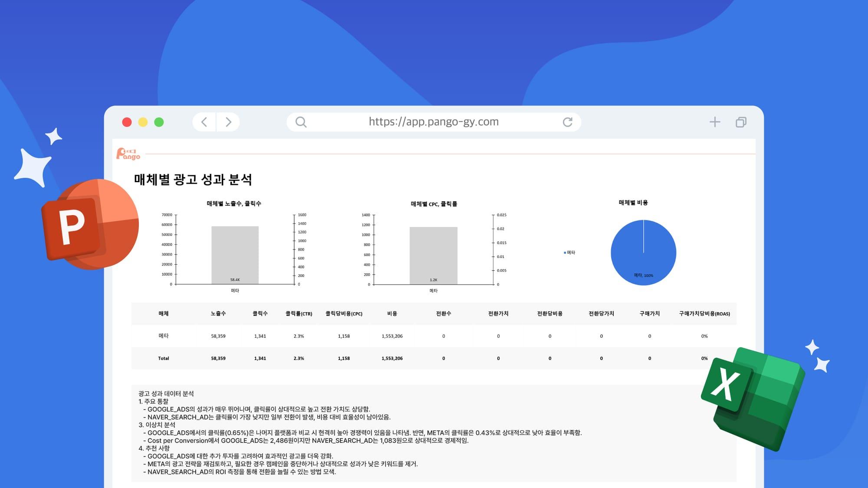Open a new tab with plus icon

click(715, 122)
